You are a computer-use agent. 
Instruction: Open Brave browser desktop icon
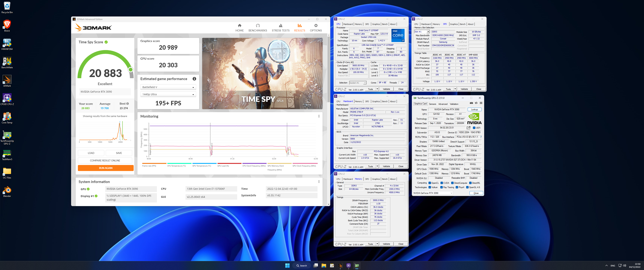click(x=7, y=26)
